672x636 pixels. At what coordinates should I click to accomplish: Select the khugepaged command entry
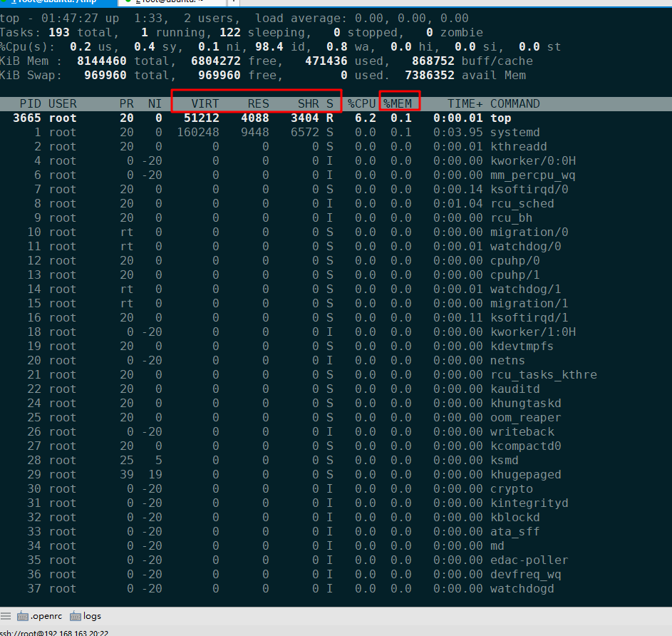tap(525, 475)
